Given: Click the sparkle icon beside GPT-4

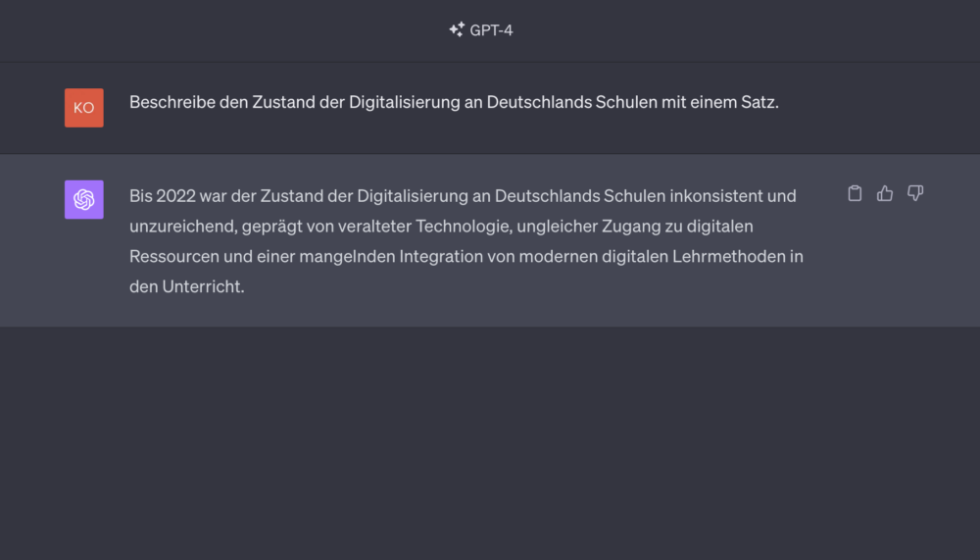Looking at the screenshot, I should (457, 29).
